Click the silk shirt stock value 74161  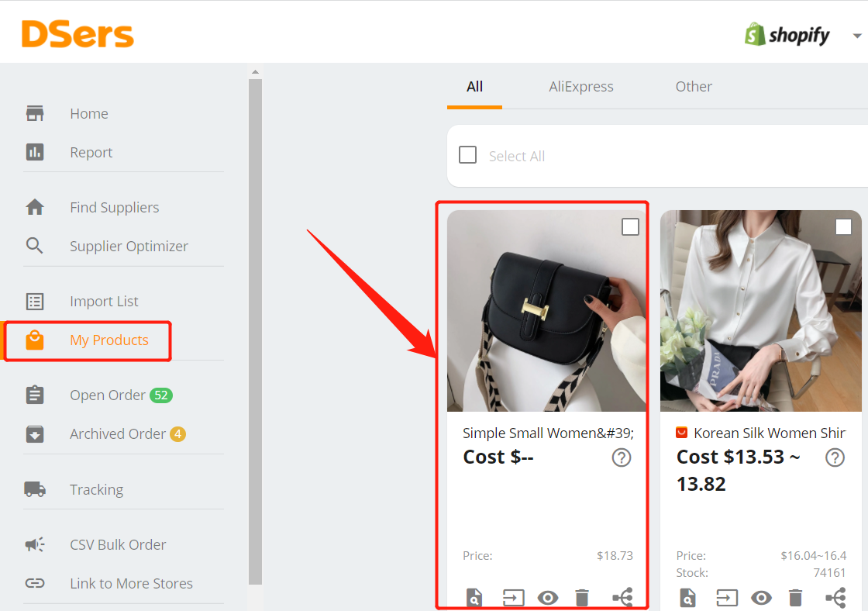tap(829, 573)
